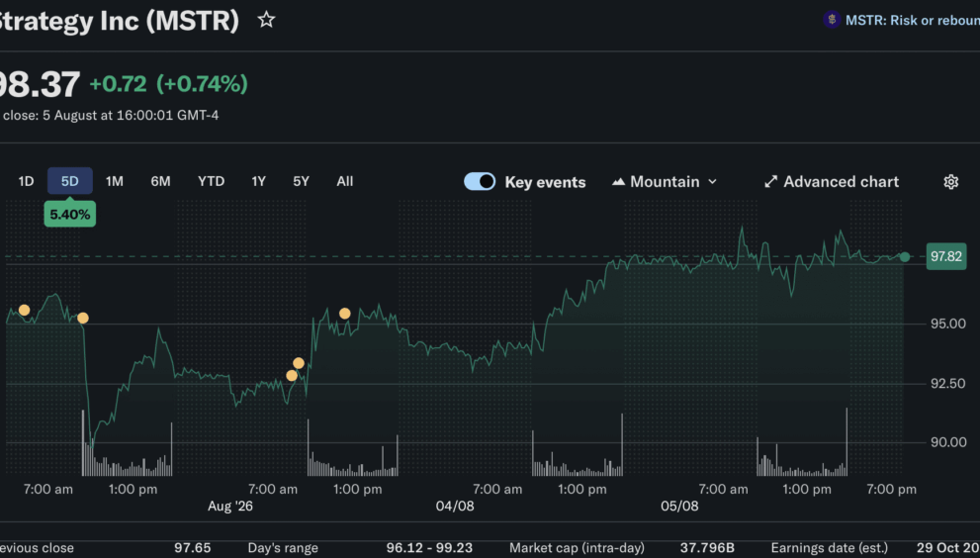This screenshot has height=558, width=980.
Task: Toggle the Key events switch off
Action: click(480, 181)
